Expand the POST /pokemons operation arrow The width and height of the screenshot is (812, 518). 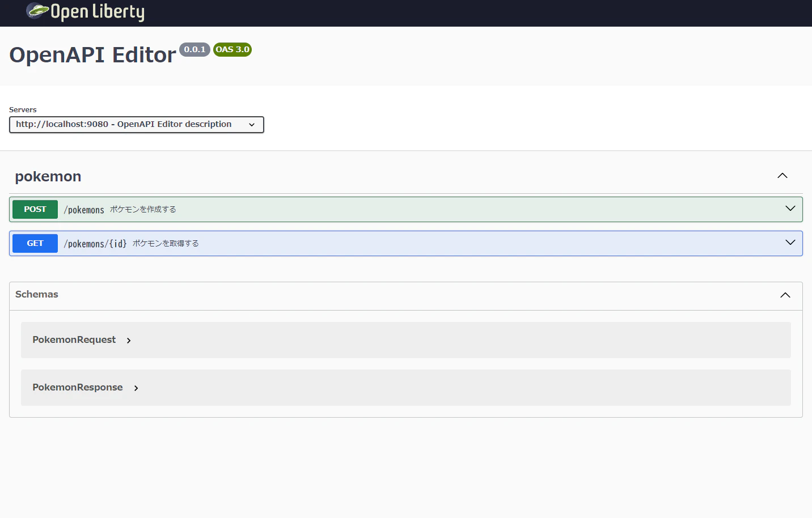pos(790,209)
